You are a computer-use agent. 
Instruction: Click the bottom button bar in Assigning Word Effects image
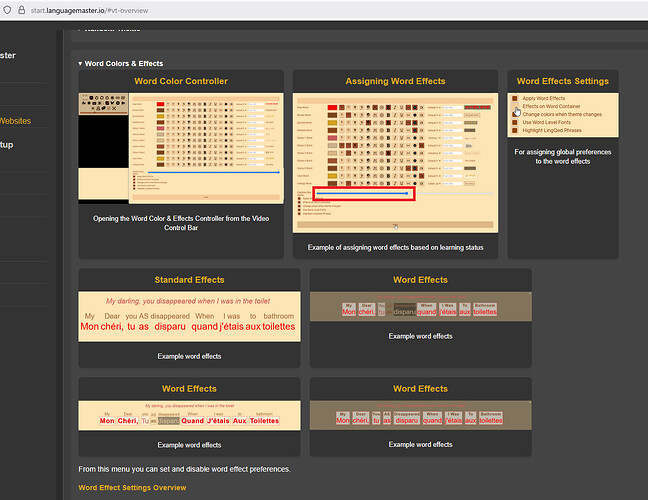point(395,225)
